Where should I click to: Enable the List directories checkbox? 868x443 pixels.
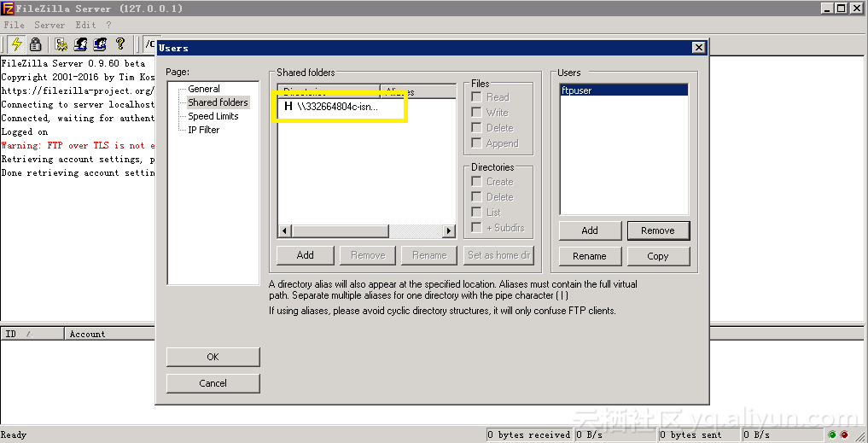(476, 212)
